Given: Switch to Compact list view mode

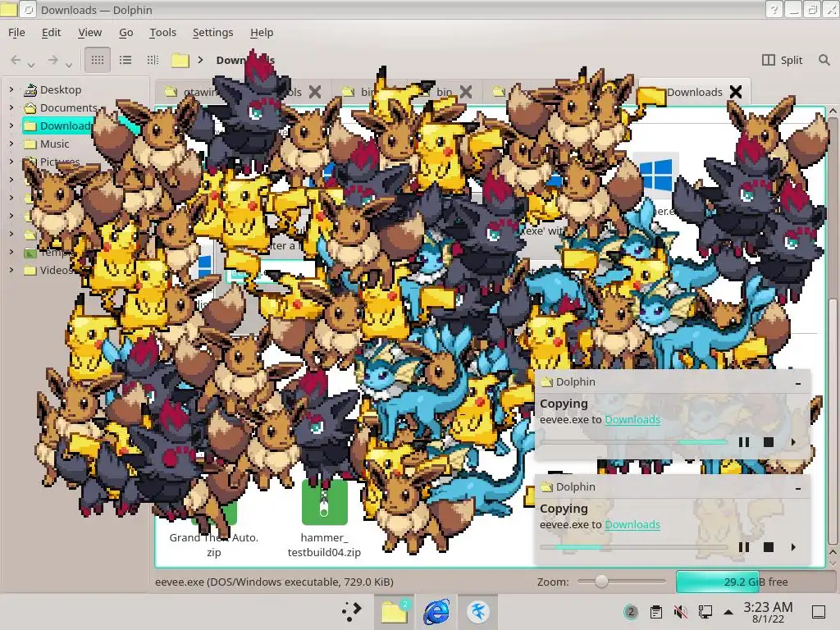Looking at the screenshot, I should 126,60.
